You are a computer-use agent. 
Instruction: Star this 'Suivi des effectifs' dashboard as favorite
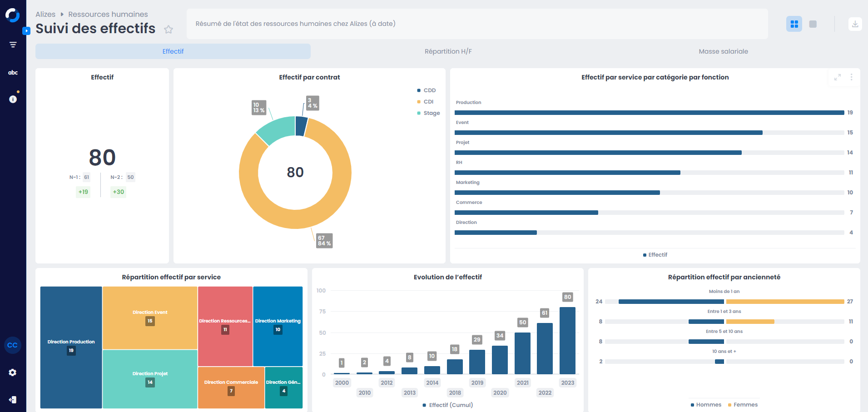point(169,29)
